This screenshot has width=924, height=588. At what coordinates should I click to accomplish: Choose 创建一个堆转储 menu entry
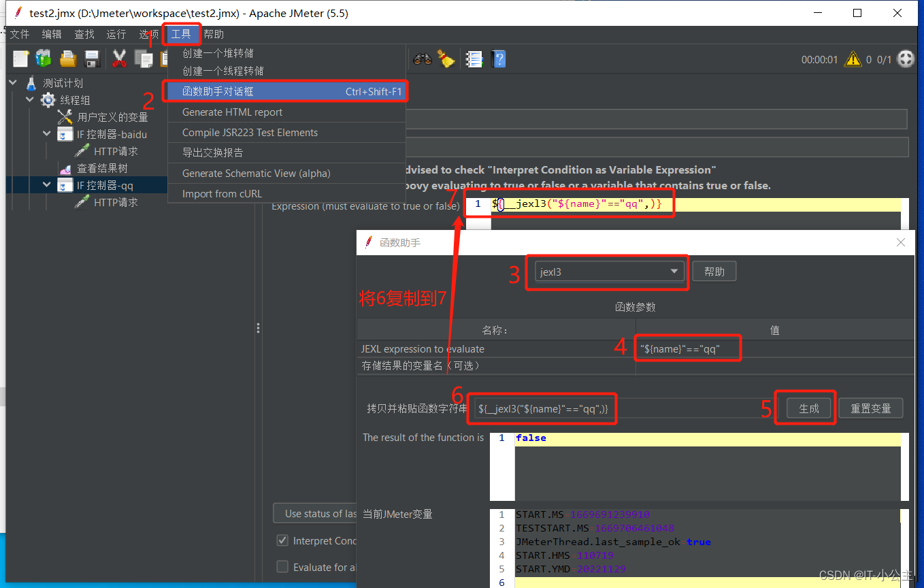[287, 53]
